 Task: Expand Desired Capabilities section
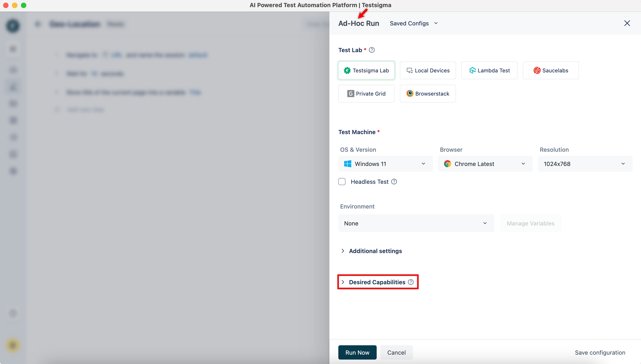point(377,282)
